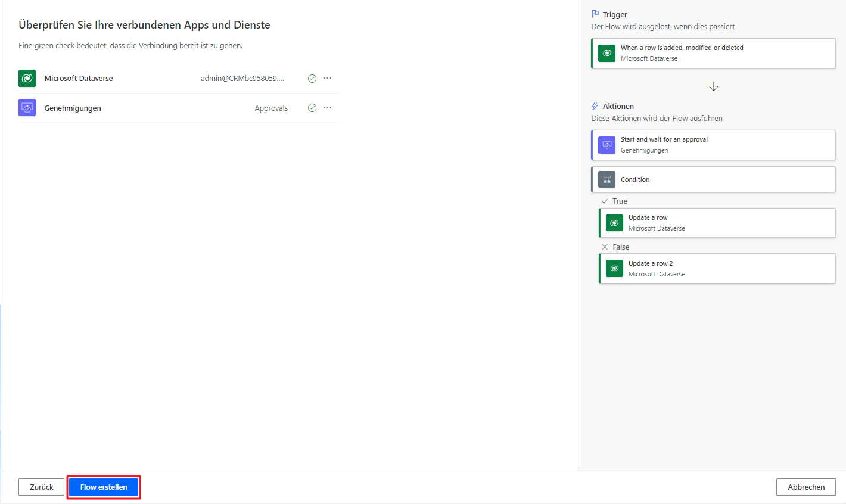Click 'Diese Aktionen wird der Flow ausführen' text
This screenshot has width=846, height=504.
(x=657, y=119)
